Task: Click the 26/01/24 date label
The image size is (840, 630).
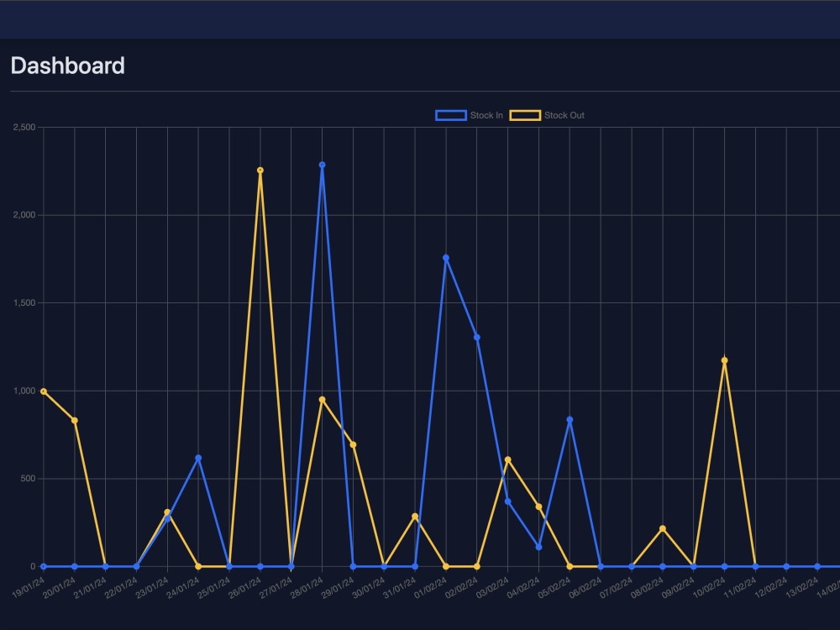Action: (x=244, y=588)
